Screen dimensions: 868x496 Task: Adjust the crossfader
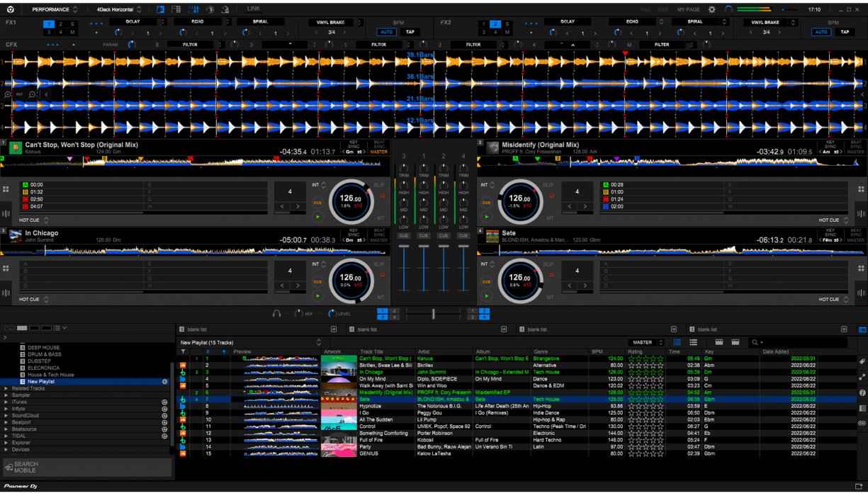point(434,313)
